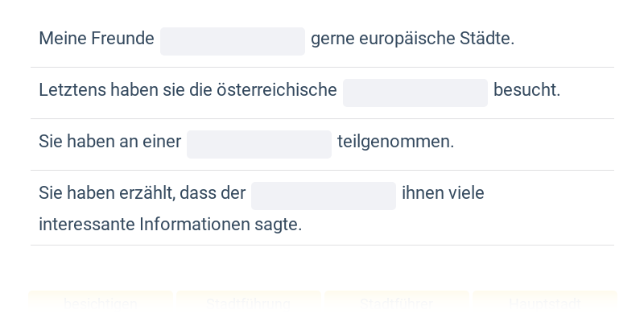Select the blank before "teilgenommen"

click(258, 144)
